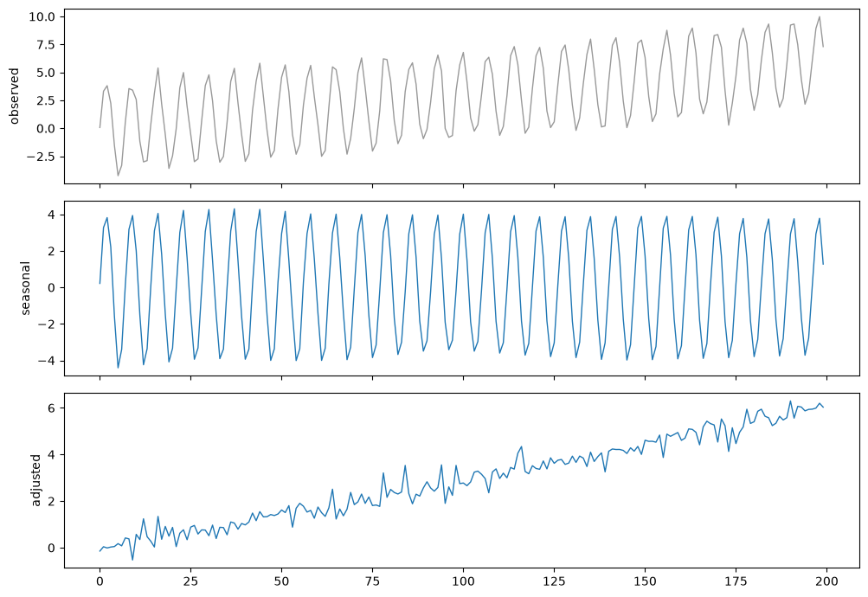Click the "−4" tick on seasonal axis

[x=46, y=361]
